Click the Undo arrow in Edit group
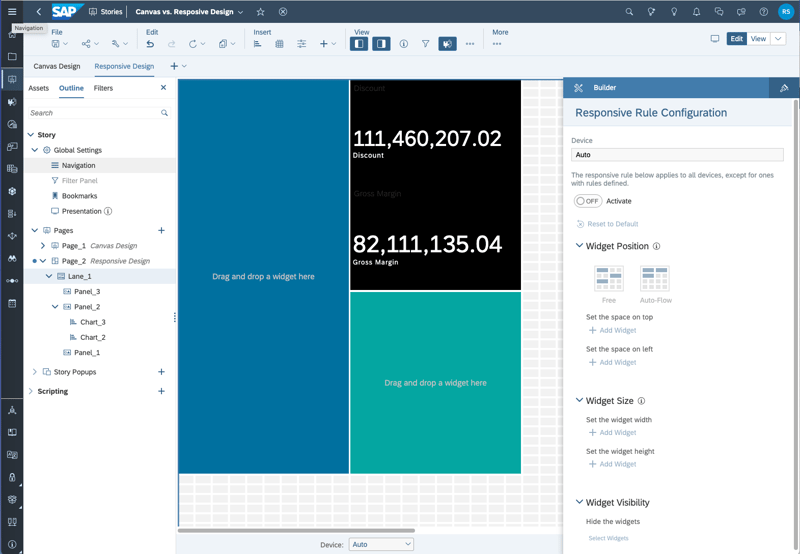The height and width of the screenshot is (554, 800). 150,44
